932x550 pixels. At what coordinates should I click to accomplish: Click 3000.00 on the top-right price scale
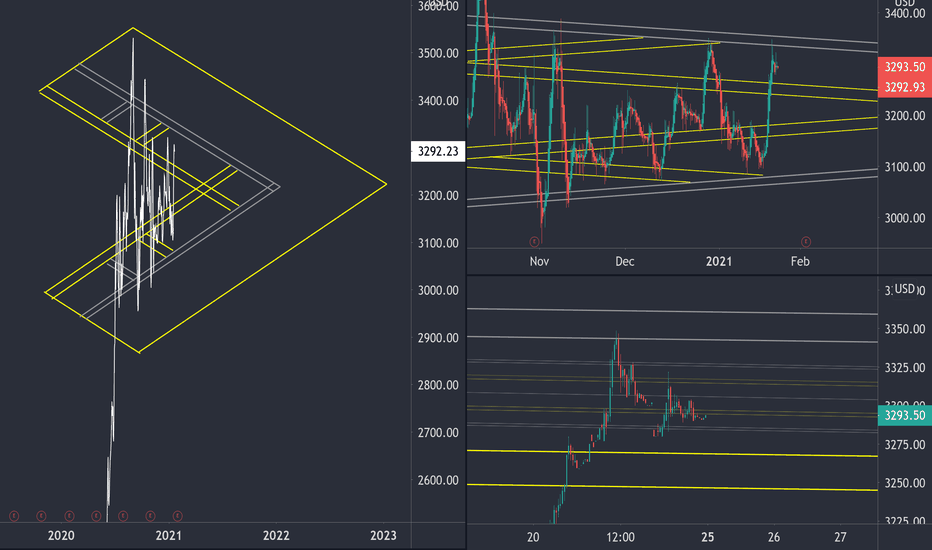(x=905, y=218)
